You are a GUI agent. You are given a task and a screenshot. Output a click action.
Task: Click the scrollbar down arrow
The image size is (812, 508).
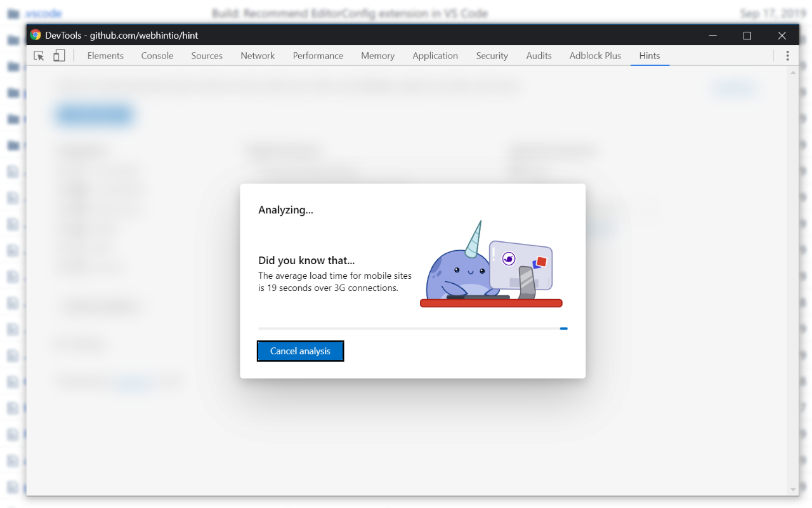pos(793,489)
